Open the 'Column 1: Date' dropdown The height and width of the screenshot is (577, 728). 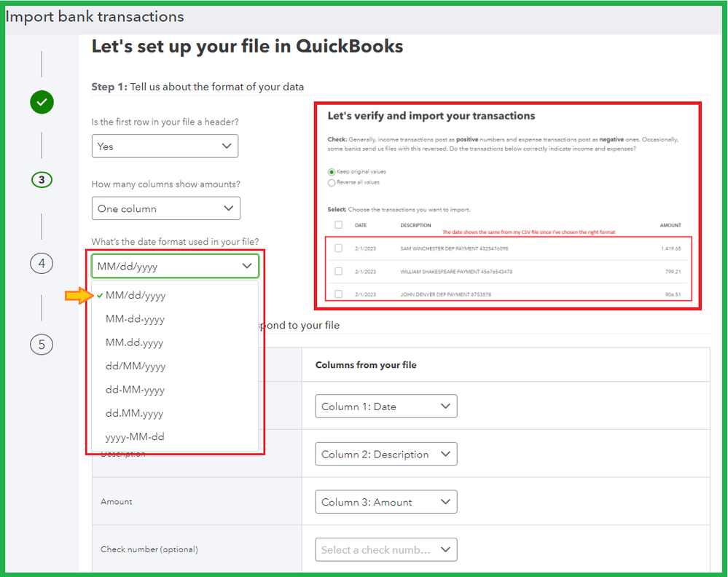coord(385,407)
